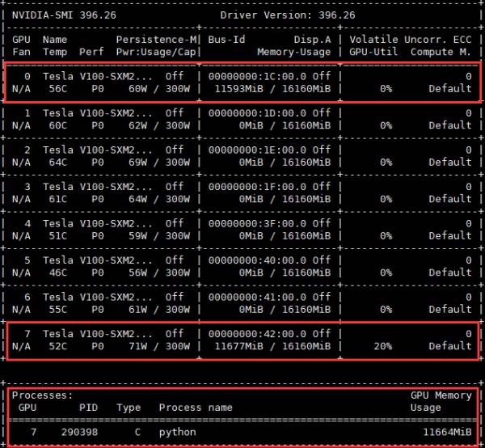Select power reading 64W / 300W
Image resolution: width=485 pixels, height=448 pixels.
(x=159, y=199)
